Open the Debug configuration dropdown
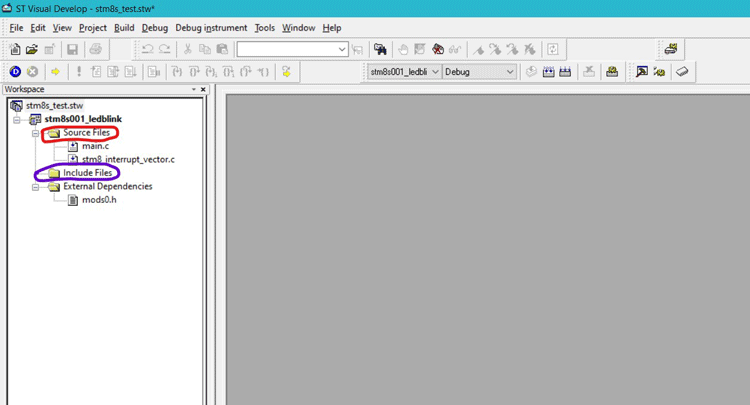 pyautogui.click(x=510, y=72)
